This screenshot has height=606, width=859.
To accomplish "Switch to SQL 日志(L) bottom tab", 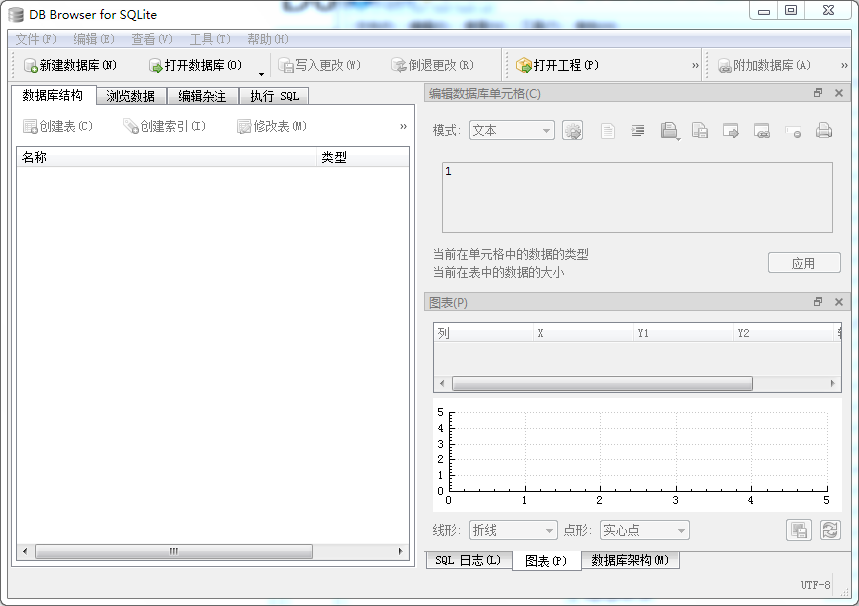I will point(468,560).
